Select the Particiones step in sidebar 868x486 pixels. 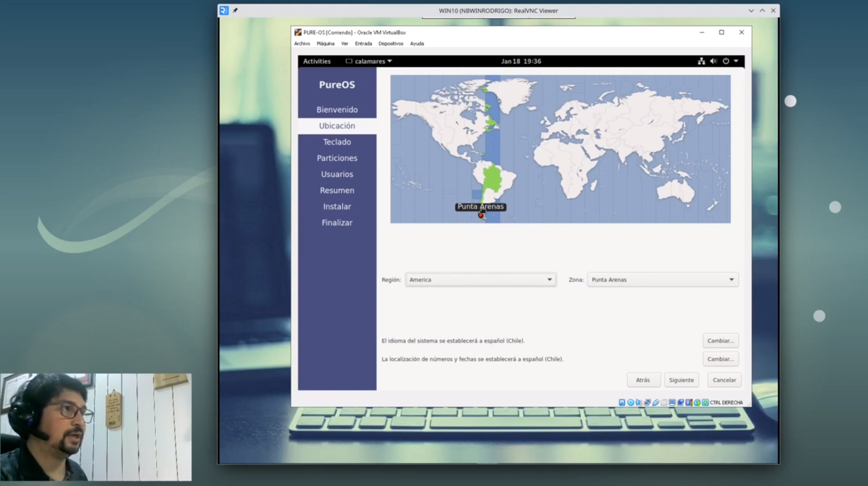point(337,158)
